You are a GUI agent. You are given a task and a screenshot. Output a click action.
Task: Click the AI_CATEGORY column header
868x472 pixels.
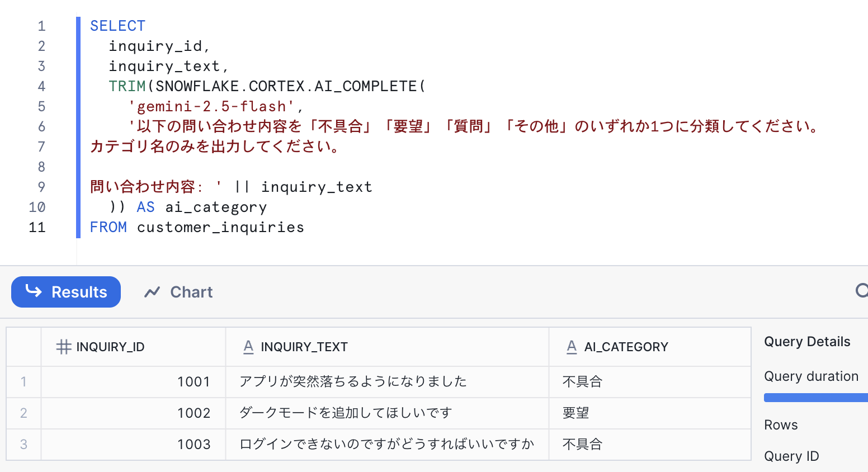point(626,347)
